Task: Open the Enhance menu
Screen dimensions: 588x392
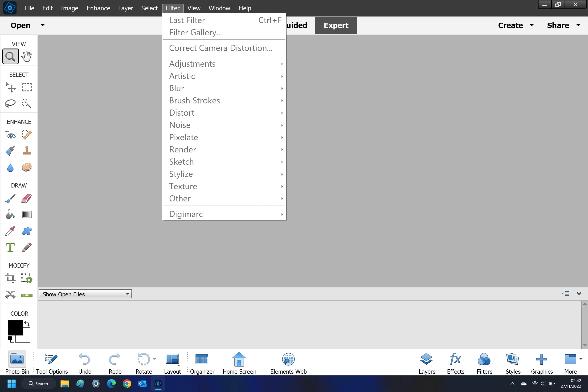Action: [98, 8]
